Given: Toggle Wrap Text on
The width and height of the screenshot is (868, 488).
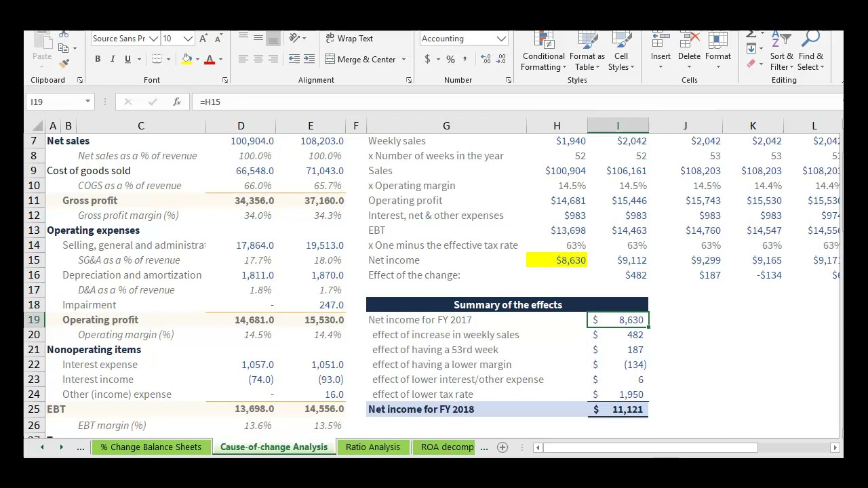Looking at the screenshot, I should tap(349, 39).
